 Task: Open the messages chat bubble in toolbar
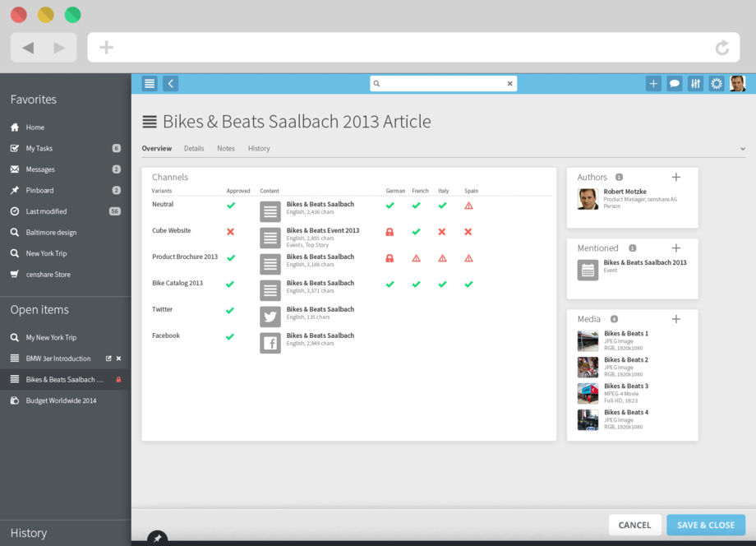click(674, 83)
